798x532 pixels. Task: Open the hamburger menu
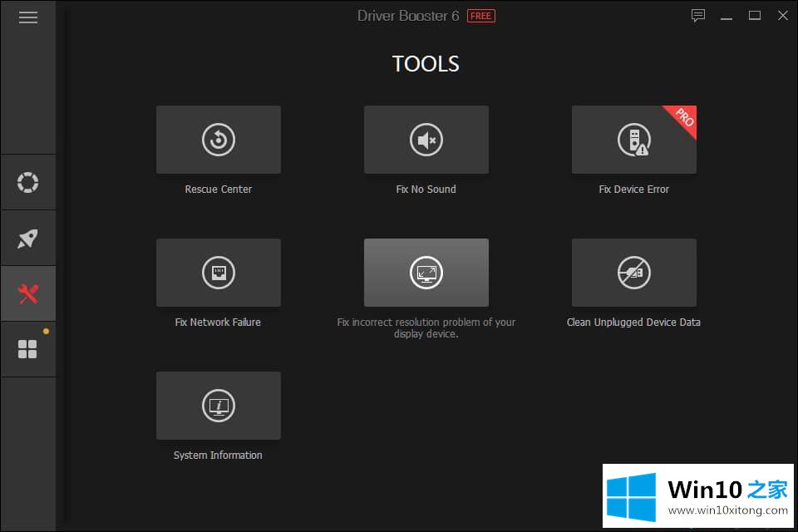click(28, 17)
